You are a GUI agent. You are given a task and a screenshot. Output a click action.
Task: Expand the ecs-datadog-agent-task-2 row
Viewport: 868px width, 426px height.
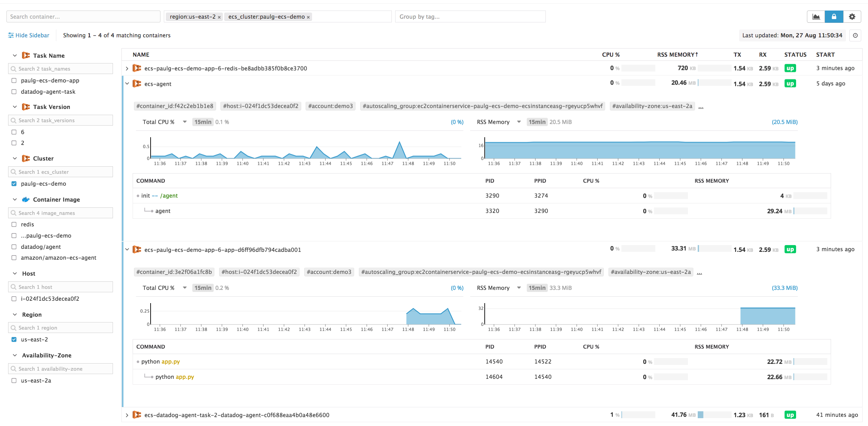point(127,415)
